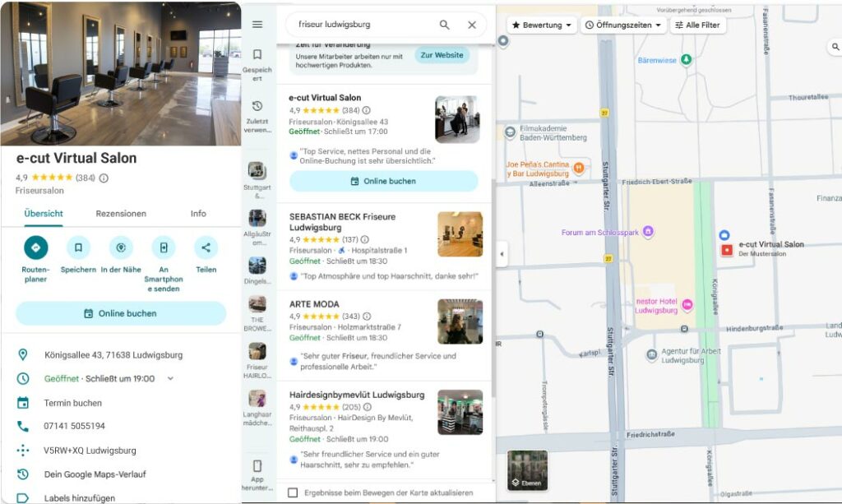The image size is (842, 504).
Task: Open the hamburger menu in sidebar
Action: tap(257, 25)
